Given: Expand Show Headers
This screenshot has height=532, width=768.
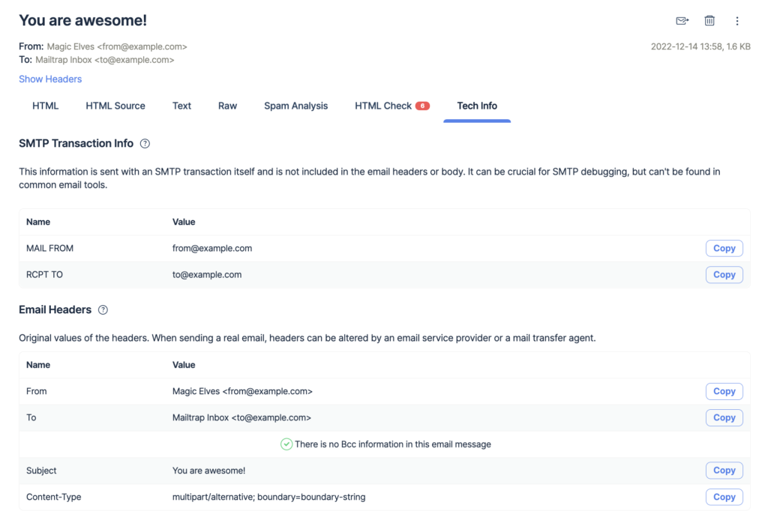Looking at the screenshot, I should click(49, 79).
